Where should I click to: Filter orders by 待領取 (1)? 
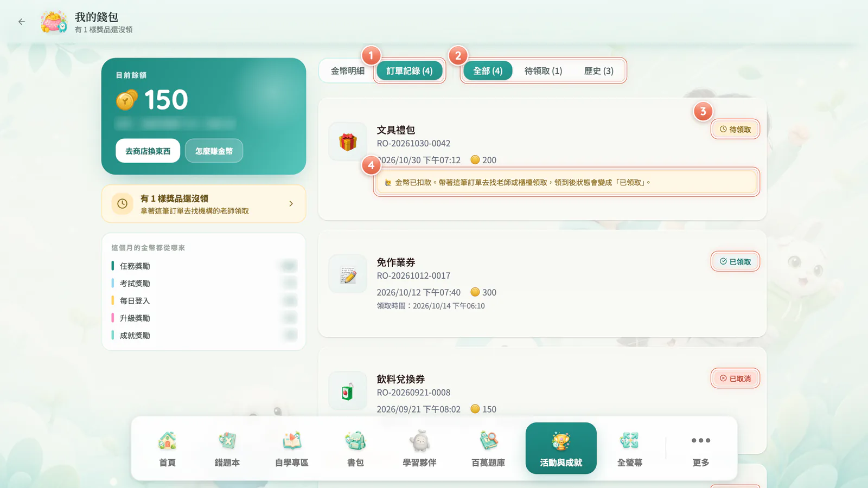coord(543,71)
